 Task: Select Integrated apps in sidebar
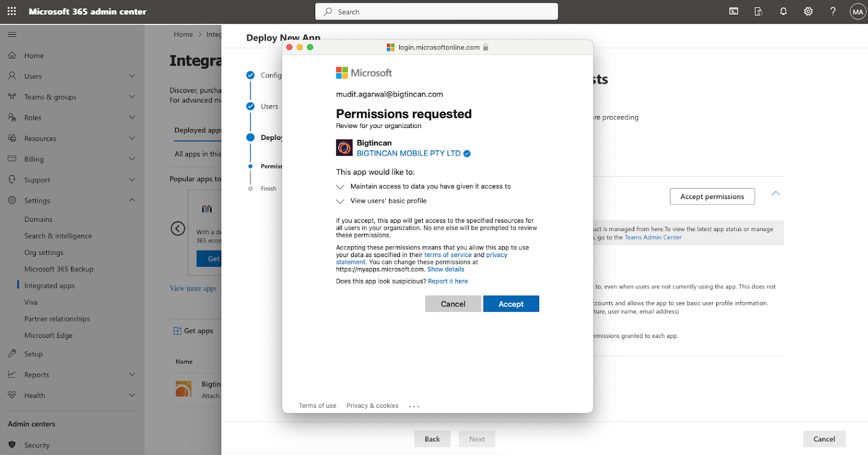[49, 286]
